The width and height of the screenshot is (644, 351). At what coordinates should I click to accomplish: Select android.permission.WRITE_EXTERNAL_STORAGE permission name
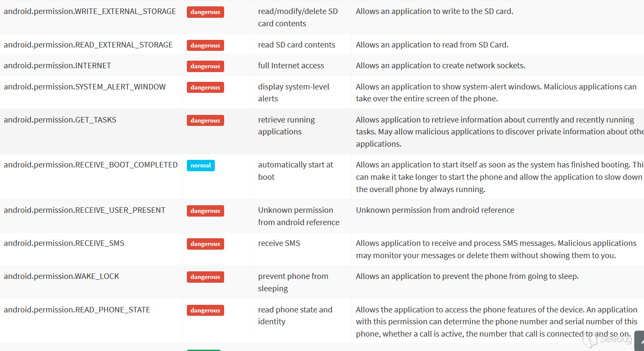click(x=90, y=11)
